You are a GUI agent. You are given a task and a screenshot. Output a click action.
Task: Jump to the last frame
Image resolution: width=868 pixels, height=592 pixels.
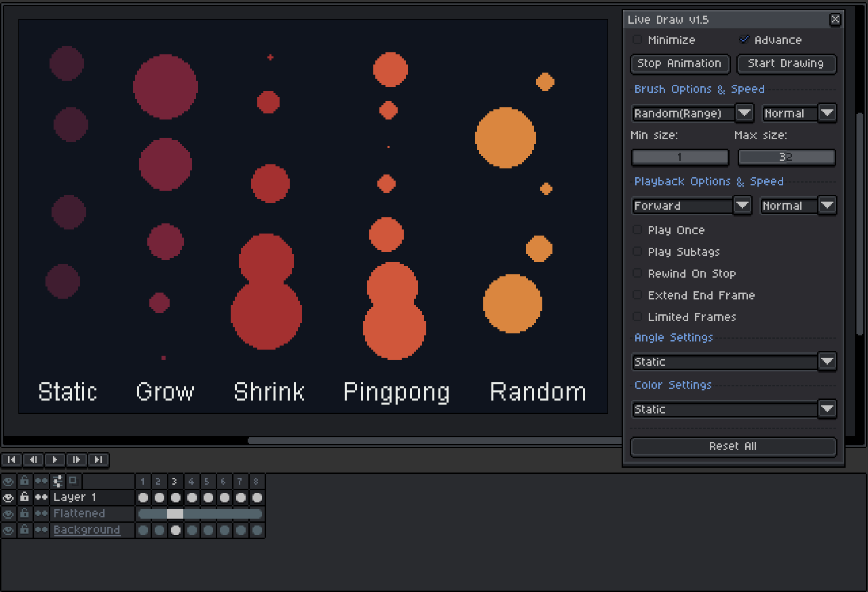point(98,460)
